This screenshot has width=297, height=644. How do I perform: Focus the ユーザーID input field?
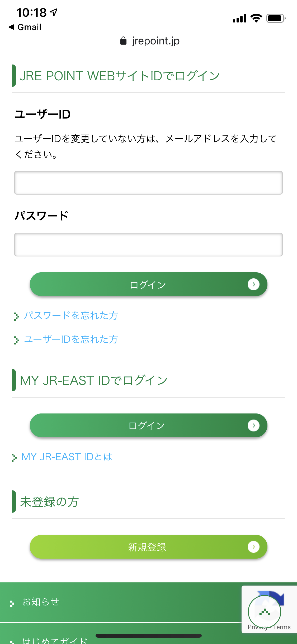(x=148, y=183)
